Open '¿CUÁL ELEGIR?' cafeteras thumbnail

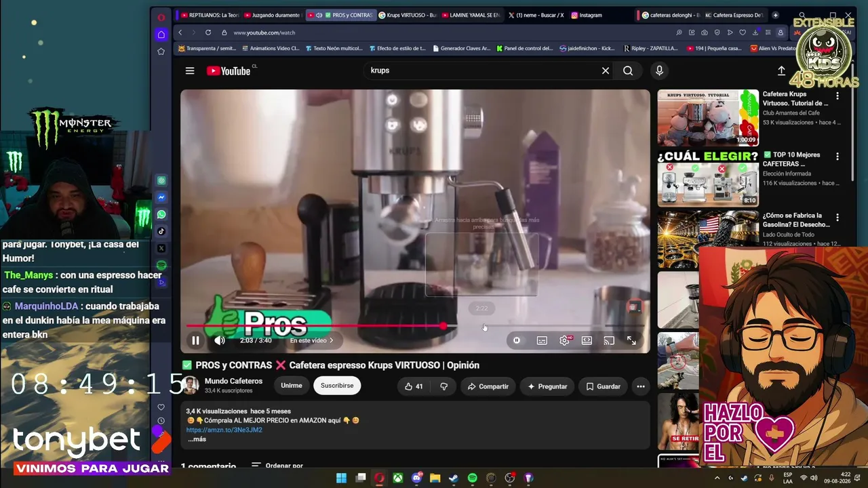(x=708, y=178)
